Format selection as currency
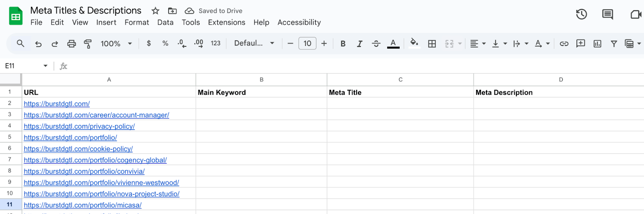Viewport: 644px width, 214px height. (149, 43)
